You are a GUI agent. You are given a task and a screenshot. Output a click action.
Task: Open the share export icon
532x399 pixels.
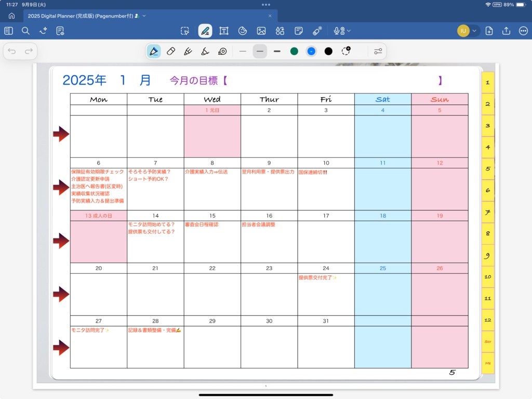tap(506, 31)
